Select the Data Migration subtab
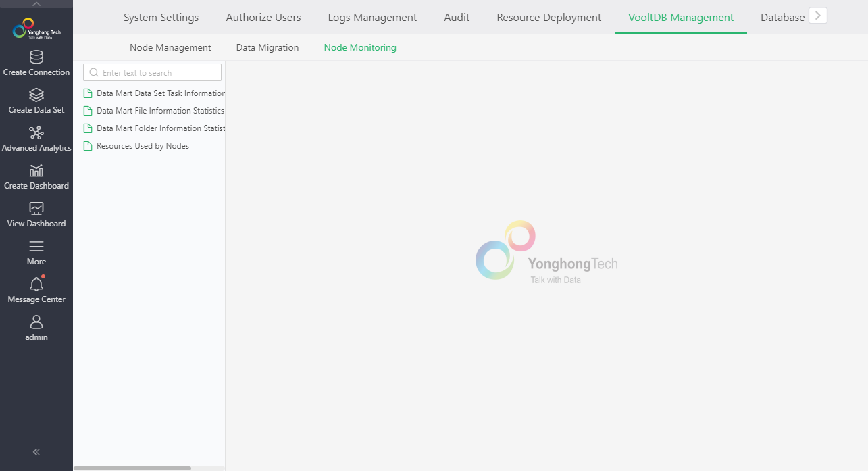 coord(267,48)
